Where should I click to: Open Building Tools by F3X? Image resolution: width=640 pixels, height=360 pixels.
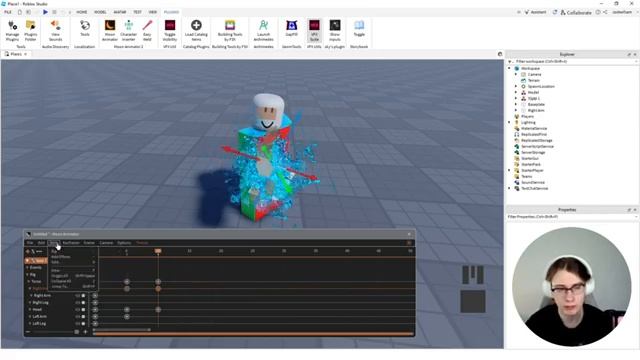[230, 30]
